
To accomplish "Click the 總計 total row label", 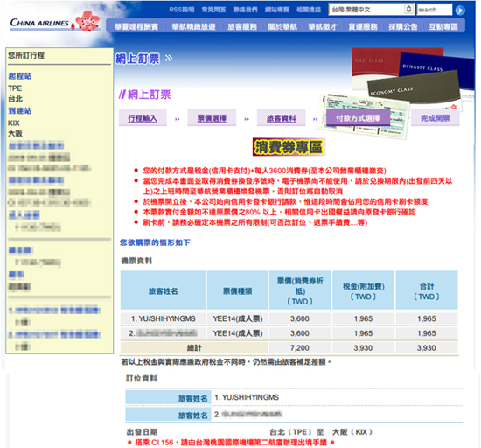I will (194, 348).
